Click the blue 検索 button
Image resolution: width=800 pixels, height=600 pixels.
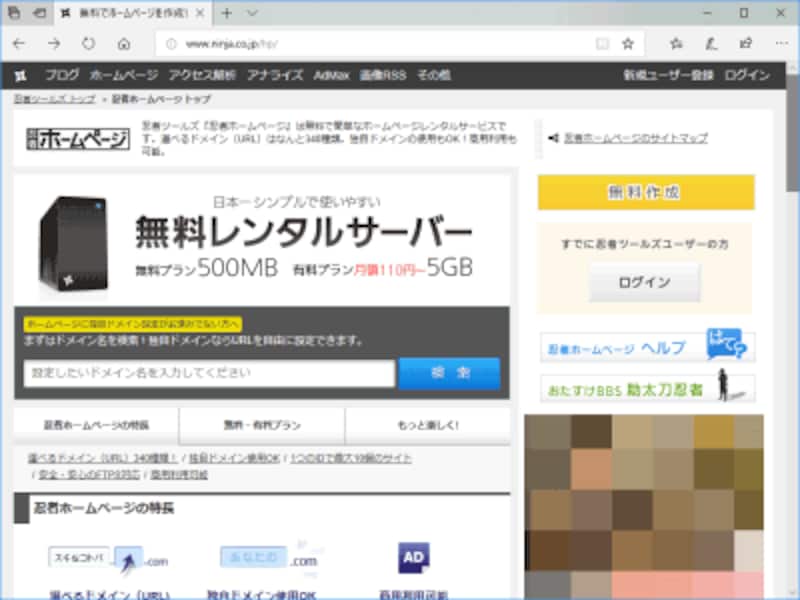click(x=449, y=373)
